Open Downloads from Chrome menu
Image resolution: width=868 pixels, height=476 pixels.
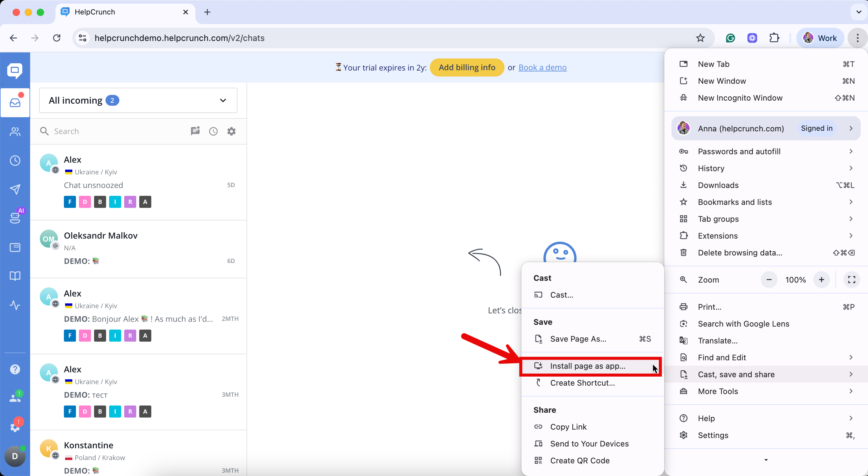[x=766, y=185]
